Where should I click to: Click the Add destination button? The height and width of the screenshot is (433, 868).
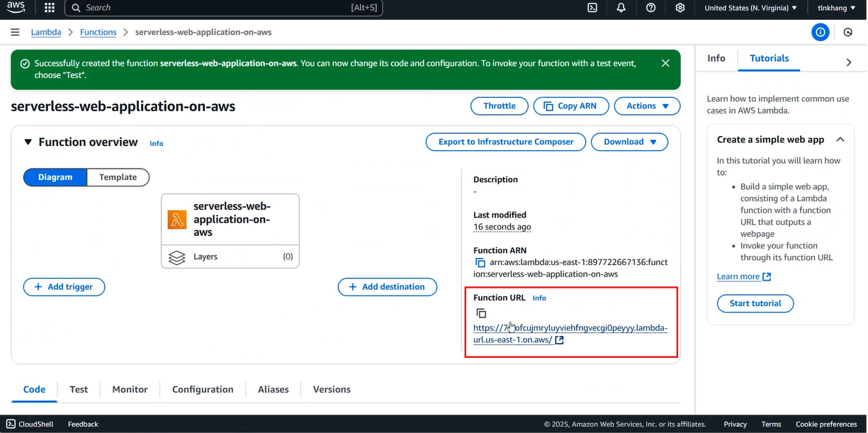388,287
